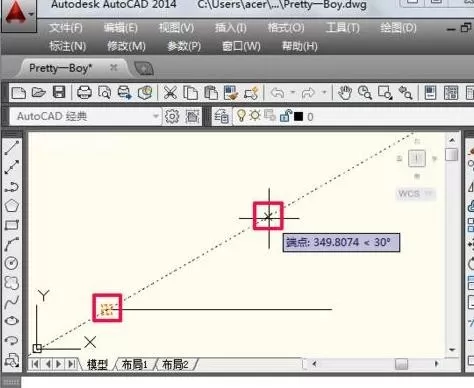Click the Redo arrow
The image size is (474, 388).
tap(308, 93)
